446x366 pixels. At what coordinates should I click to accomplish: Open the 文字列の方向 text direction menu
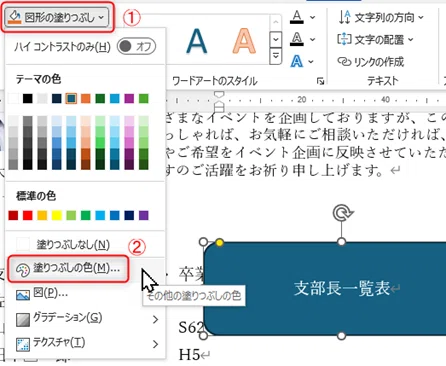(381, 17)
